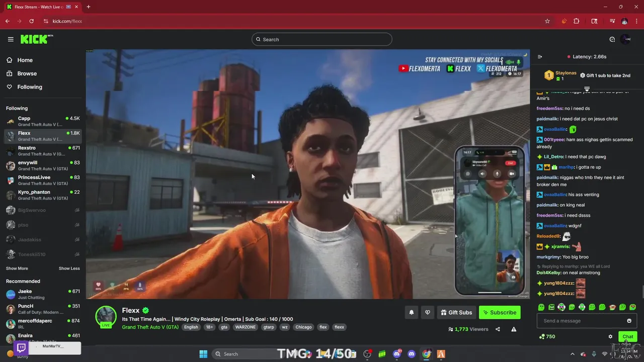
Task: Open the envywill channel
Action: 43,165
